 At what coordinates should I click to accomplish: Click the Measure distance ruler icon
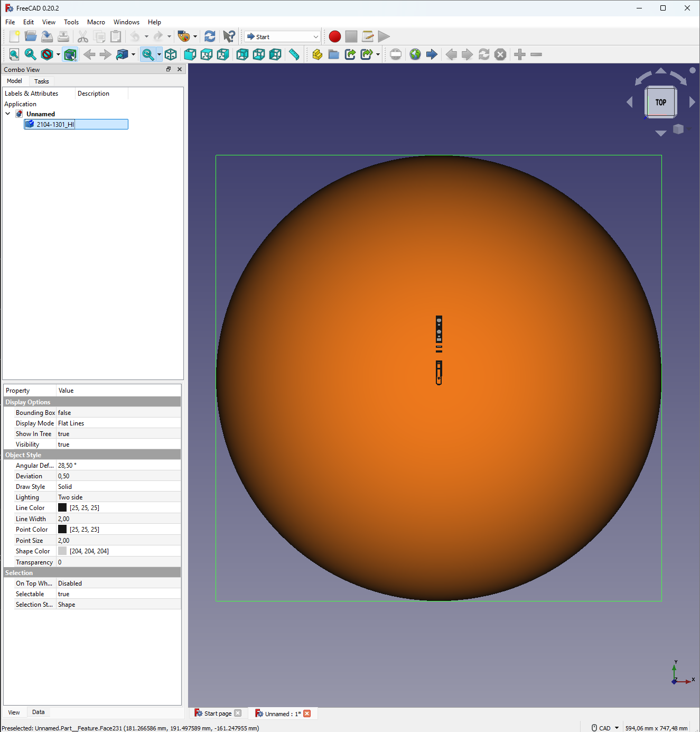[294, 54]
